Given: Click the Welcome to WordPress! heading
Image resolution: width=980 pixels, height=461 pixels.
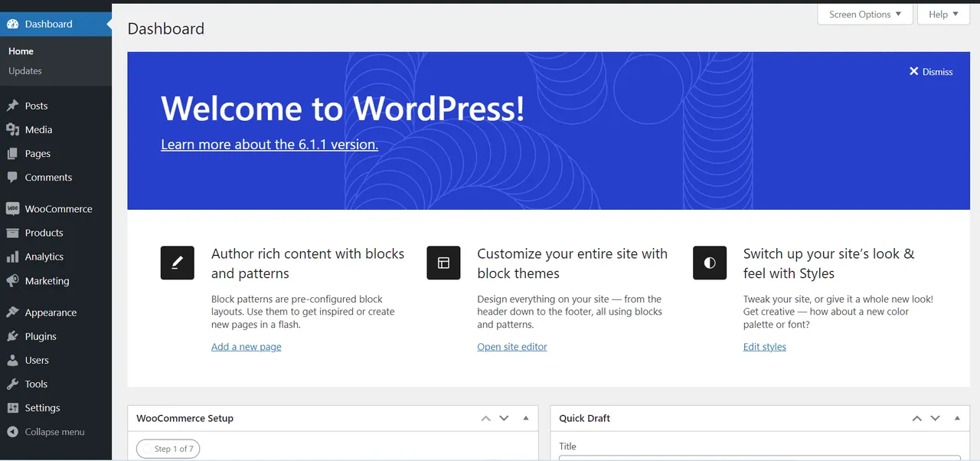Looking at the screenshot, I should [343, 108].
